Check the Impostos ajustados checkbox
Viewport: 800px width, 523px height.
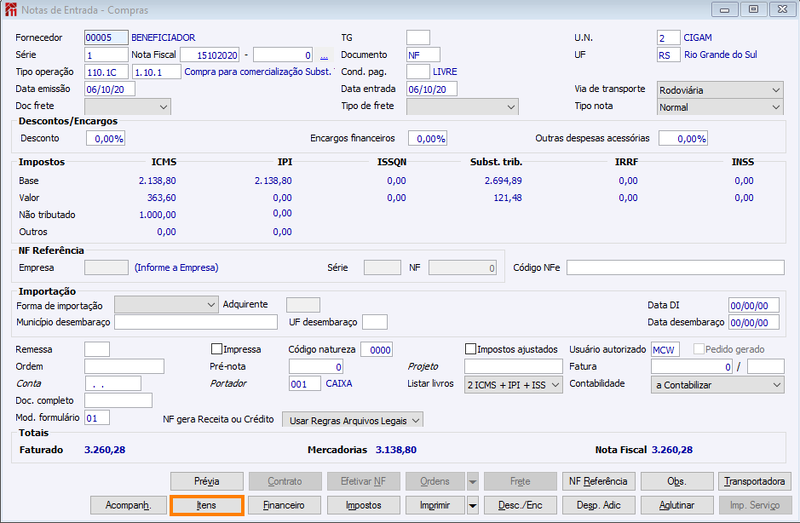tap(470, 349)
